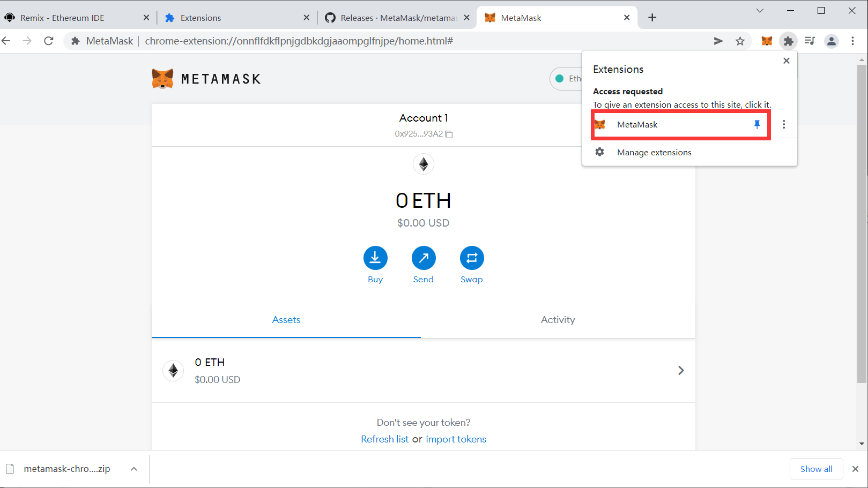The image size is (868, 488).
Task: Close the Extensions browser tab
Action: point(306,18)
